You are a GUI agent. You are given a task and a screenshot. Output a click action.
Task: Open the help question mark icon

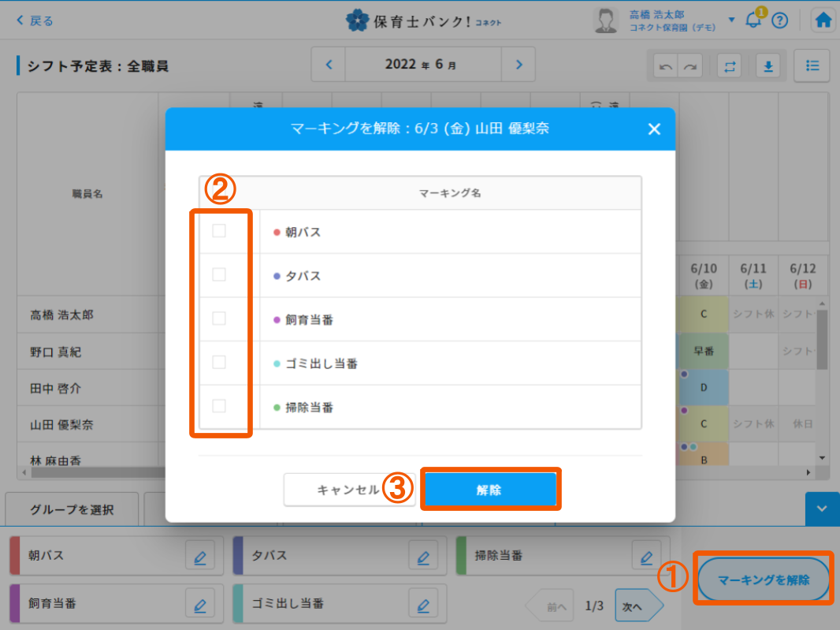point(779,21)
